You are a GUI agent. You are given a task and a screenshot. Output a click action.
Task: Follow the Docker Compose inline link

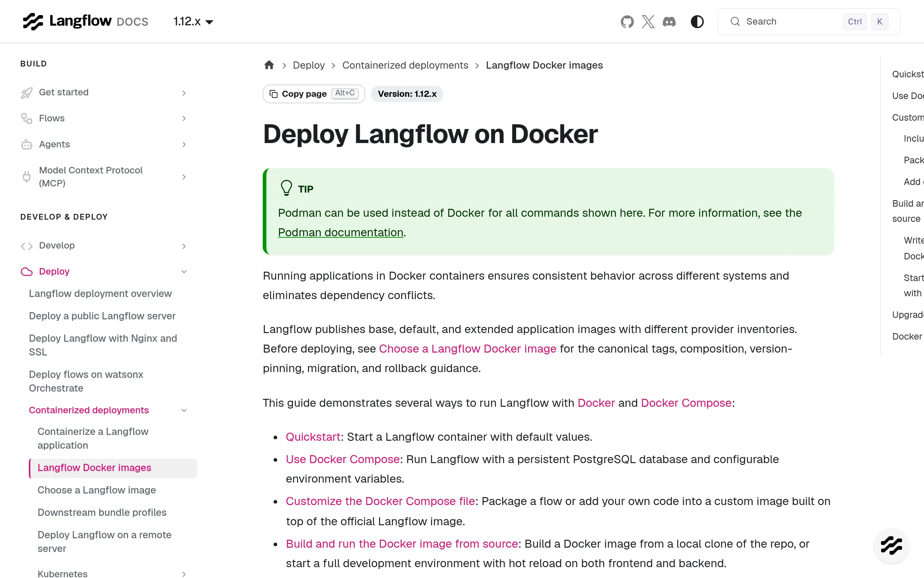point(686,403)
